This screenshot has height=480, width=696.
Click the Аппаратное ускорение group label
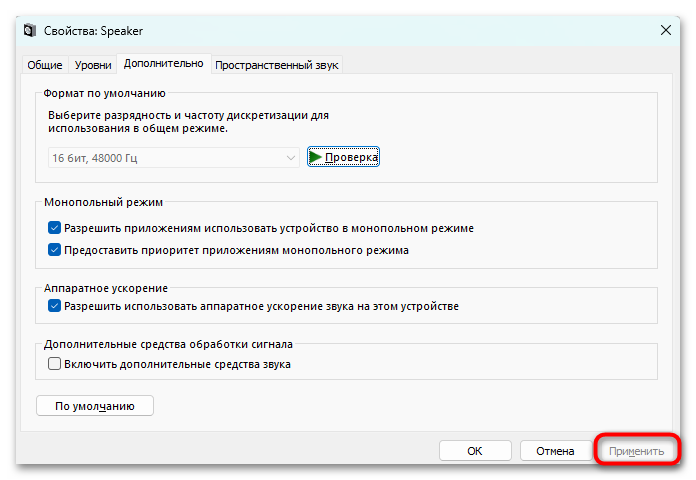tap(106, 288)
